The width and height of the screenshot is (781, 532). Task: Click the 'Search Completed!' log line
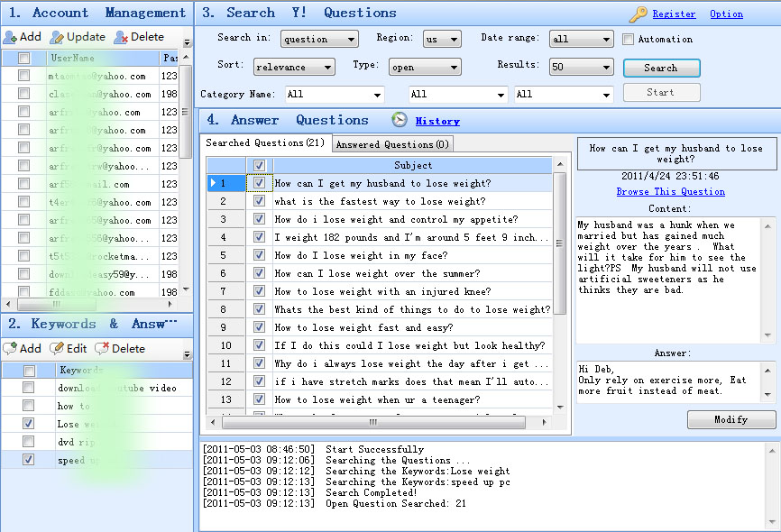coord(371,492)
